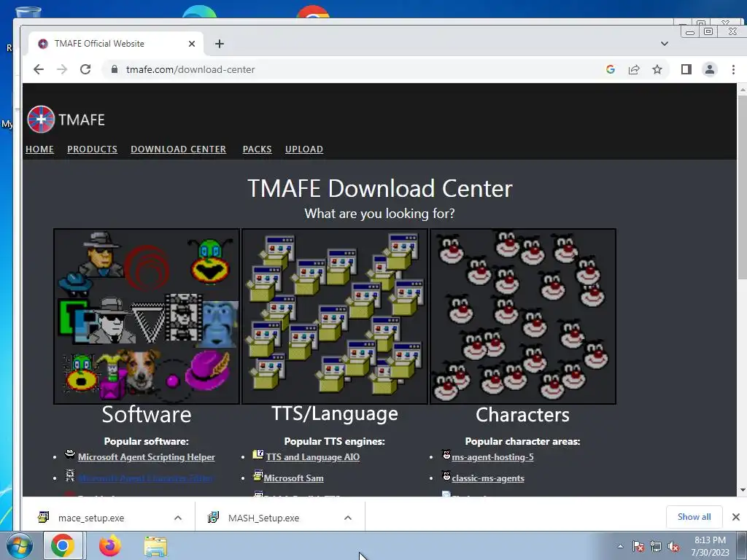Screen dimensions: 747x560
Task: Show hidden tray icons arrow
Action: [x=620, y=546]
